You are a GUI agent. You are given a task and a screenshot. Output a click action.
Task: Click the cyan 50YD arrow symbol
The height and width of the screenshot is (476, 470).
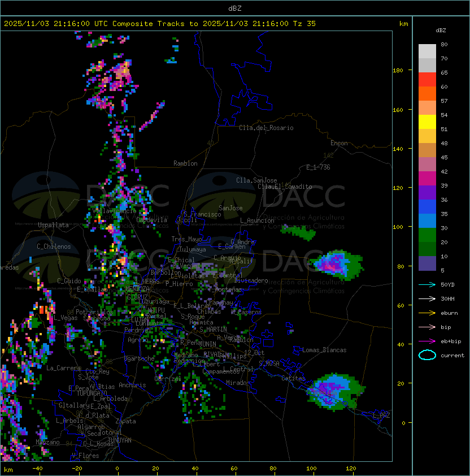(427, 284)
